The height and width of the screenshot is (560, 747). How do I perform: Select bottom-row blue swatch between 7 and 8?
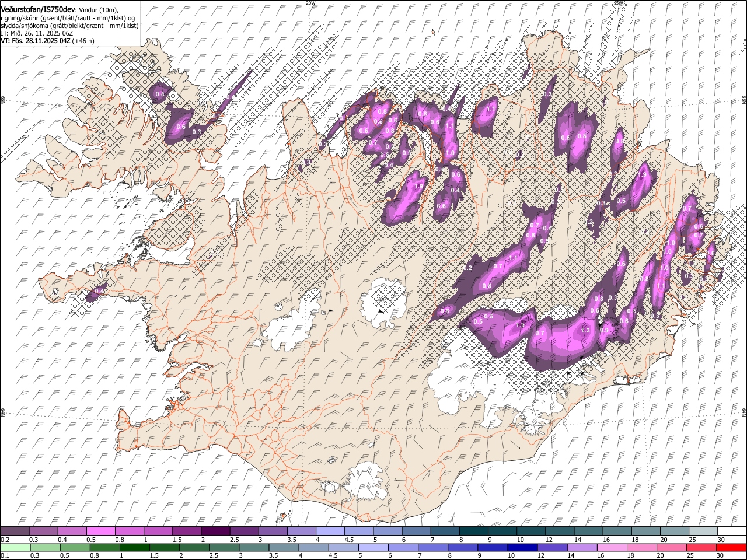point(432,548)
